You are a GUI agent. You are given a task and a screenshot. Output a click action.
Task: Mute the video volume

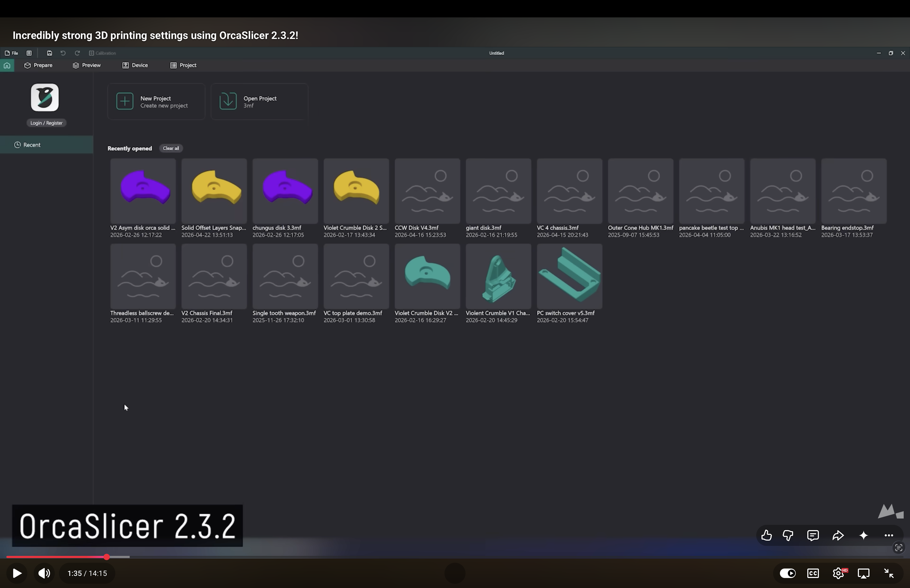(x=44, y=573)
